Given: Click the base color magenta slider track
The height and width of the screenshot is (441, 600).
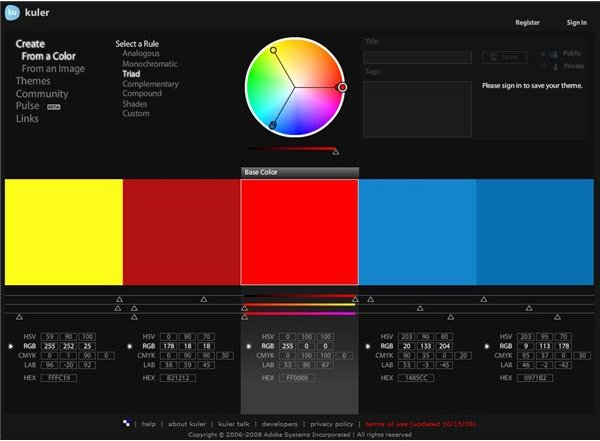Looking at the screenshot, I should pyautogui.click(x=300, y=314).
